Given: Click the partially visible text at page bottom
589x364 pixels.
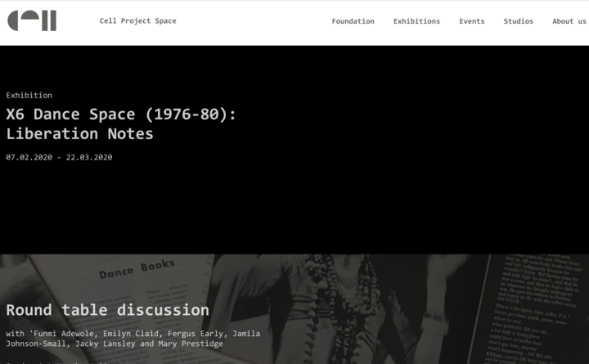Looking at the screenshot, I should click(49, 361).
